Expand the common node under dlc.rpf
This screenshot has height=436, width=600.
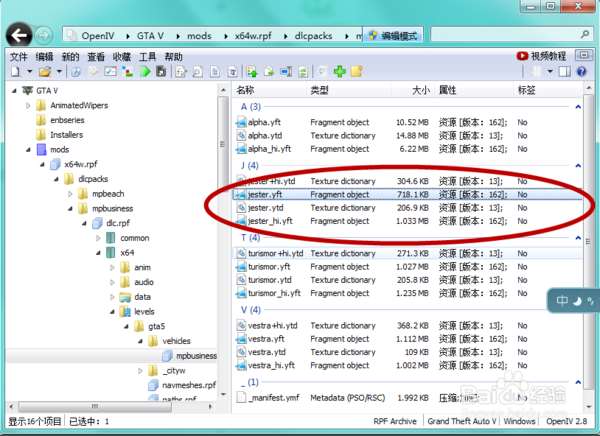[x=98, y=238]
